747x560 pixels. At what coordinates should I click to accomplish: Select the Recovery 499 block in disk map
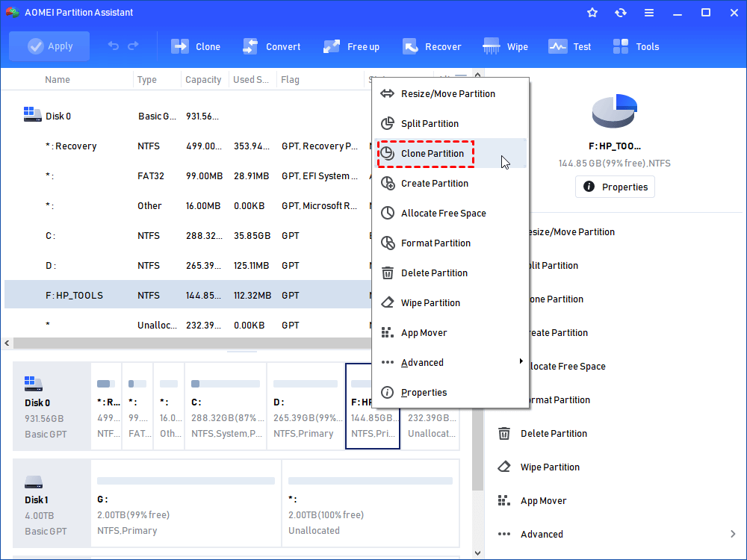click(106, 406)
